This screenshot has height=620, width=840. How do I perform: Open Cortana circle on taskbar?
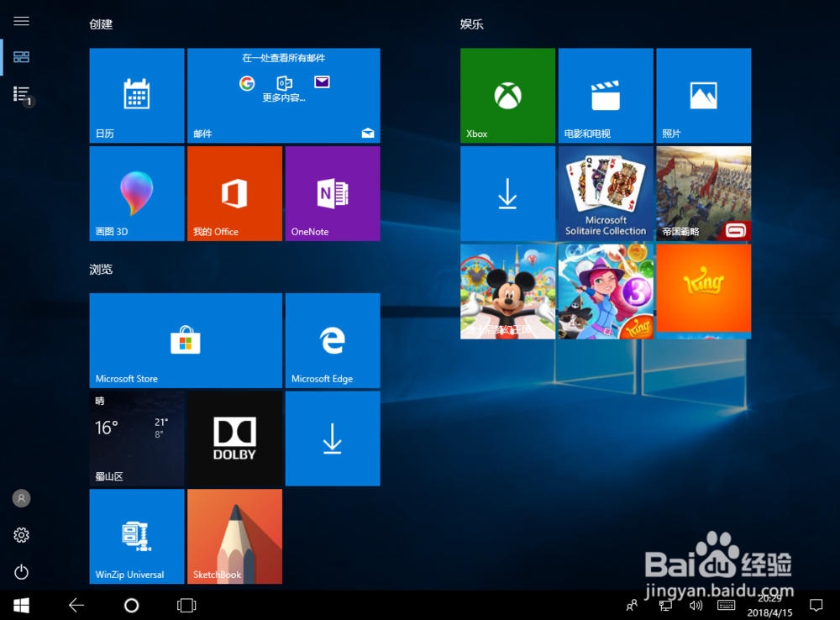coord(131,606)
